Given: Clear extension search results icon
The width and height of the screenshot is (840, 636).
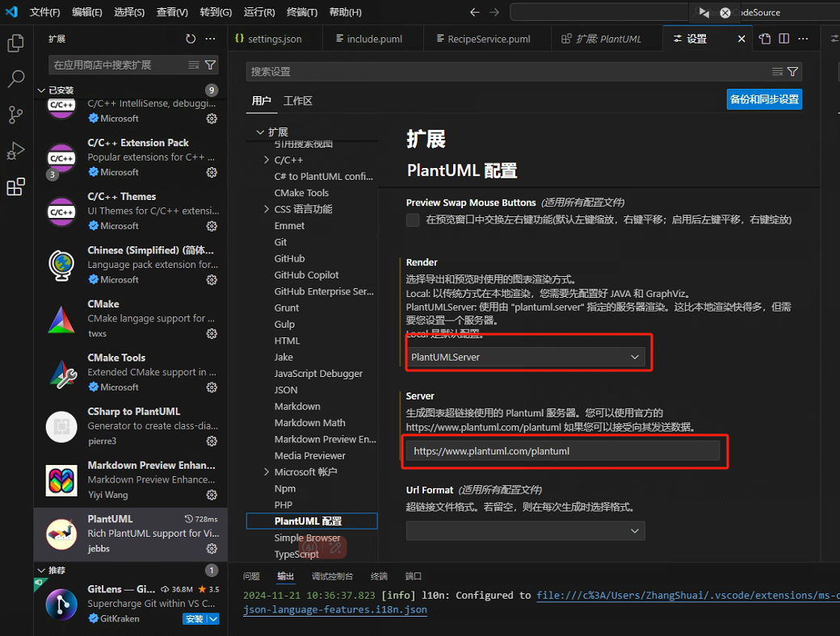Looking at the screenshot, I should 194,65.
